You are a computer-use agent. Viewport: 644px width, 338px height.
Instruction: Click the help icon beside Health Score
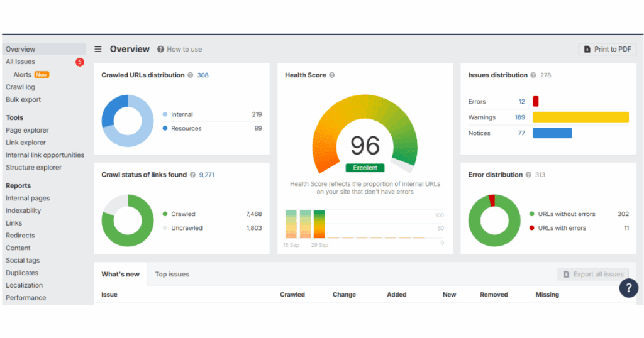(332, 75)
